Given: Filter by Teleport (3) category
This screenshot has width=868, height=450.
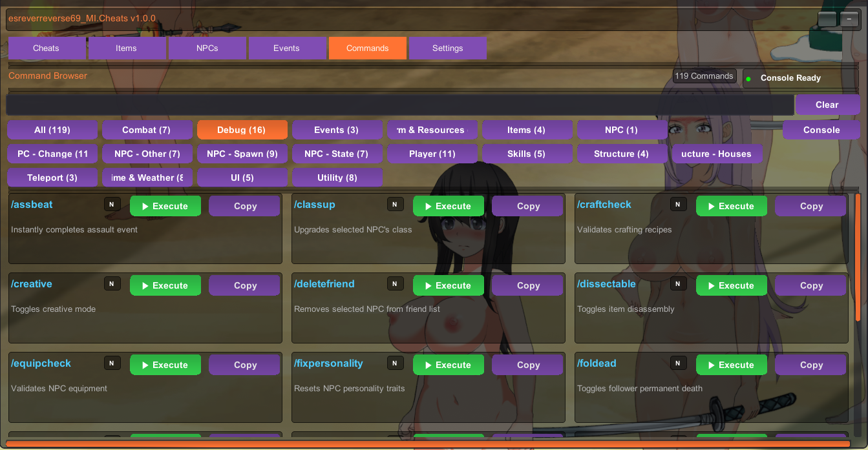Looking at the screenshot, I should tap(52, 178).
